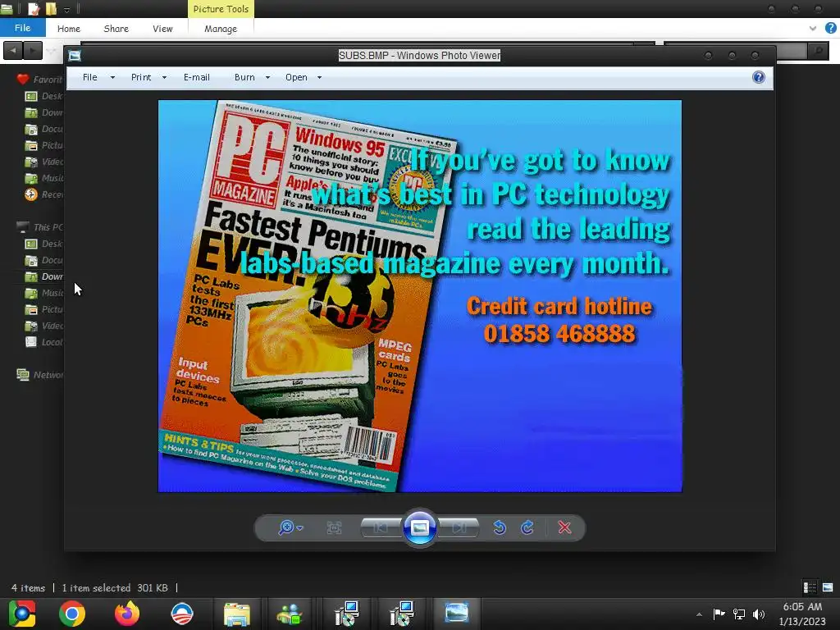Select Videos under Favorites

[x=44, y=162]
